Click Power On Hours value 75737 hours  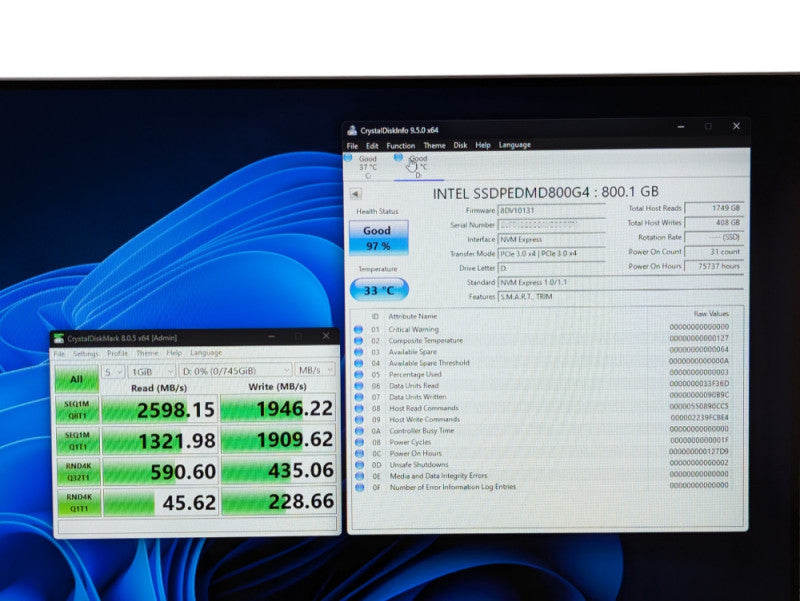click(x=713, y=266)
